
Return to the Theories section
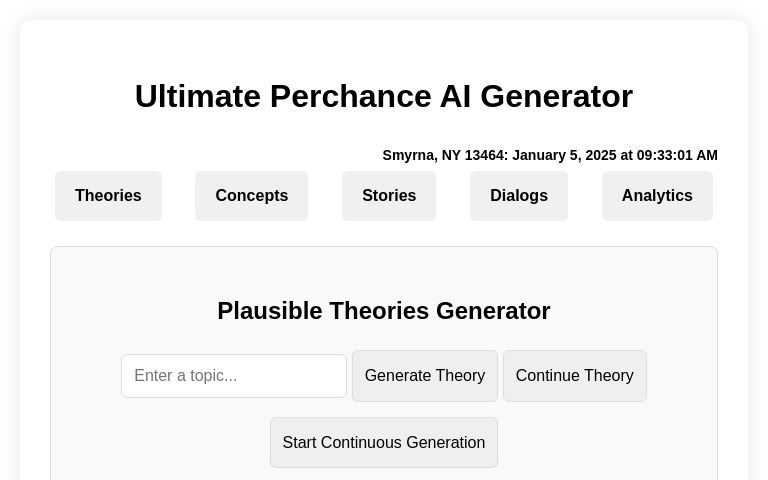coord(108,196)
